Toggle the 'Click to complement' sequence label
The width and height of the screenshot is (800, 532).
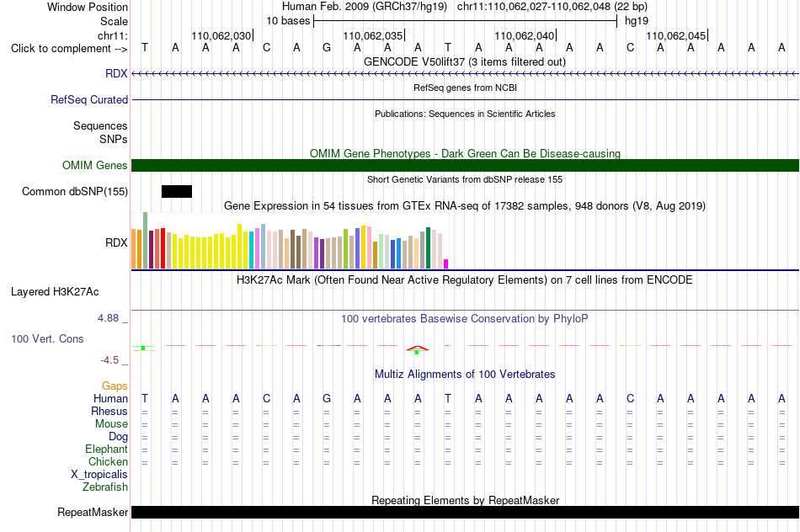tap(69, 49)
